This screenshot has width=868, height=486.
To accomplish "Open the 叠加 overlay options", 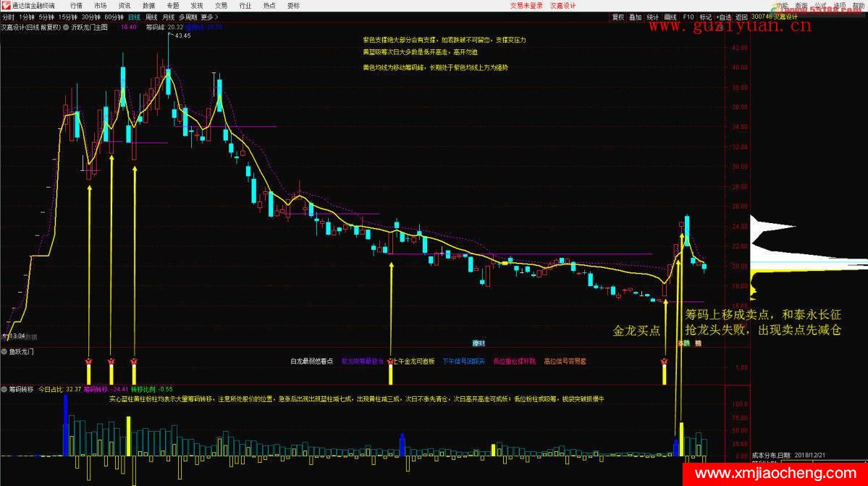I will coord(635,16).
